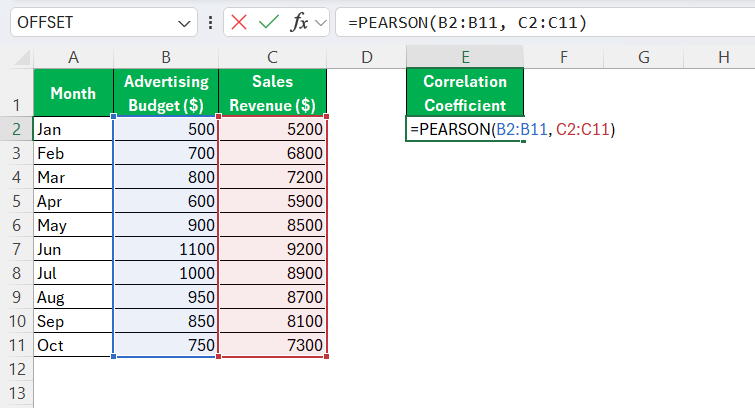The height and width of the screenshot is (408, 755).
Task: Click budget cell with value 700
Action: (x=166, y=153)
